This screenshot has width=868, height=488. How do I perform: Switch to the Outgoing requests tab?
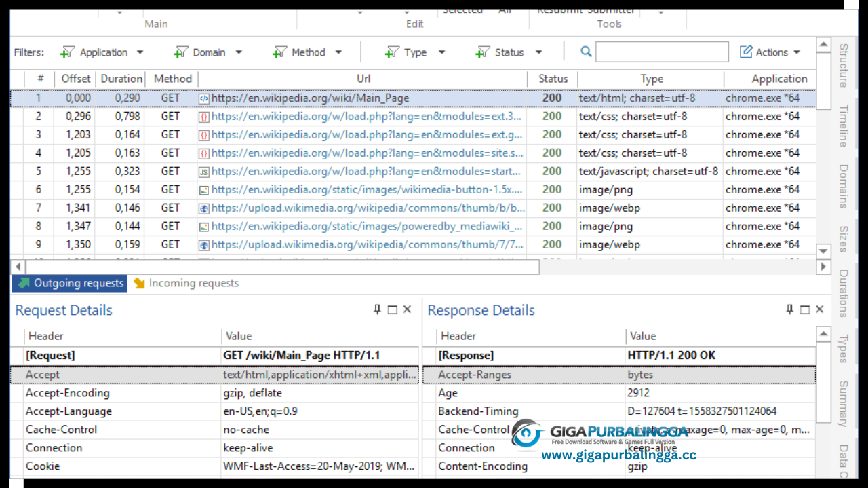[x=70, y=283]
